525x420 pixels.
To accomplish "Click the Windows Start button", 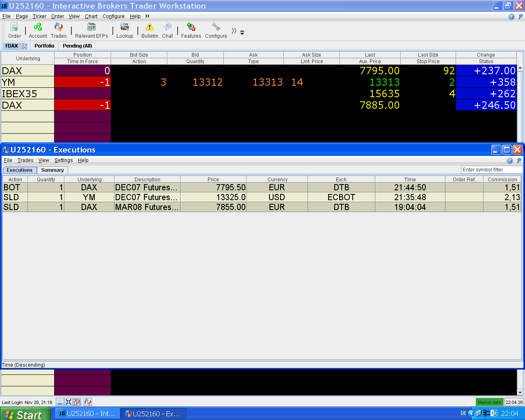I will coord(25,413).
